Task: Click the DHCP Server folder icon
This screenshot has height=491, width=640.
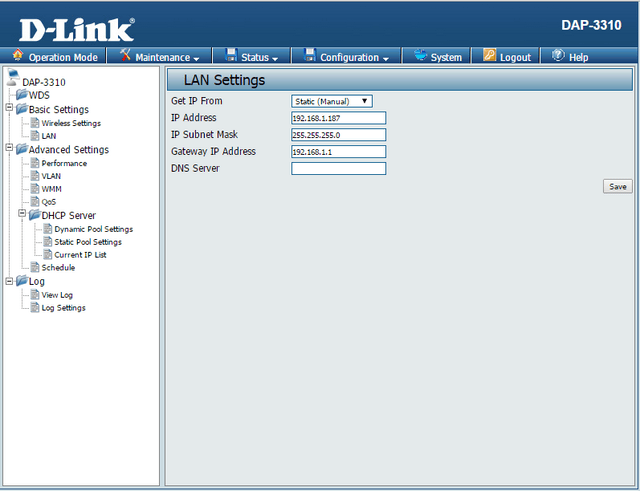Action: tap(35, 215)
